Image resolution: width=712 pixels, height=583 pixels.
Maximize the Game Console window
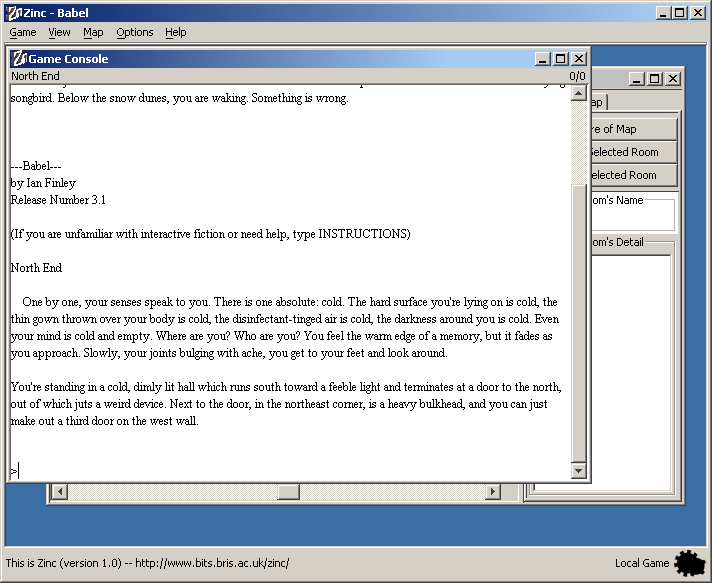tap(561, 59)
